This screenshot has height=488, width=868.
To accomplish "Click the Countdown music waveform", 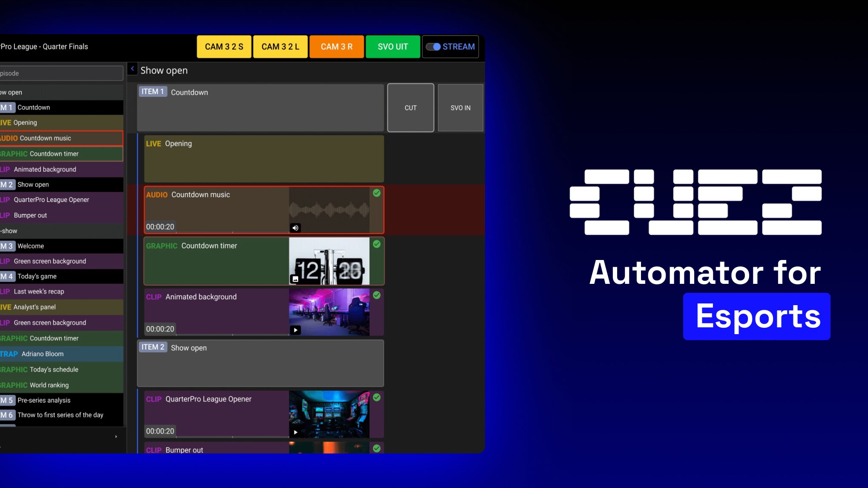I will point(329,210).
